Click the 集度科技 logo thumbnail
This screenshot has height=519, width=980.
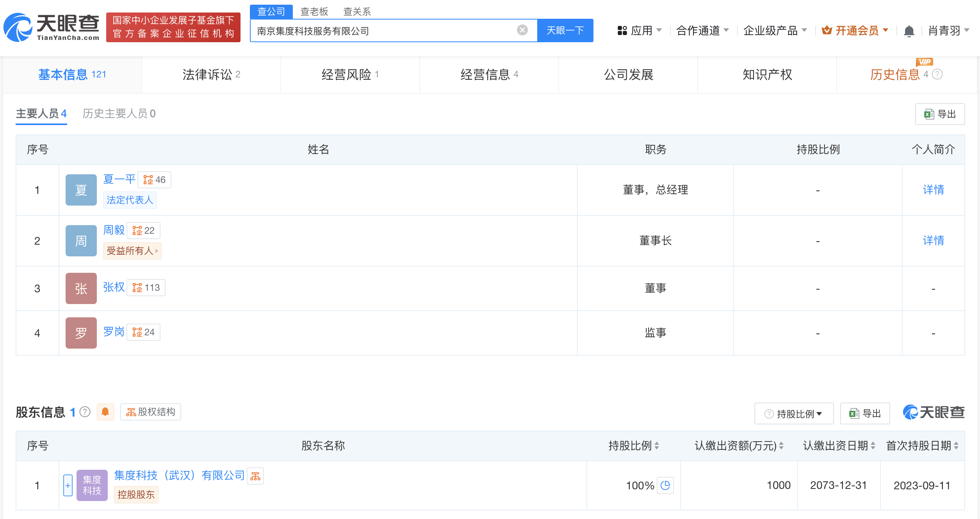tap(92, 485)
